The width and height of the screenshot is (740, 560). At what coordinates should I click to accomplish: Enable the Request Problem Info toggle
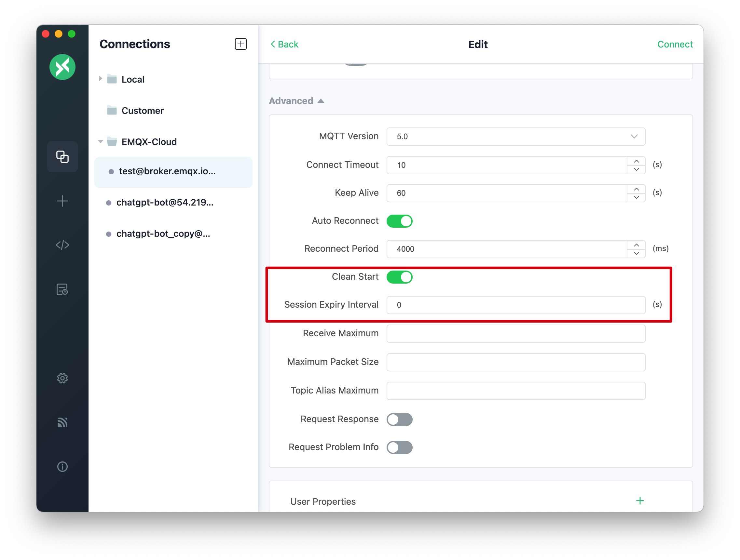[x=399, y=447]
